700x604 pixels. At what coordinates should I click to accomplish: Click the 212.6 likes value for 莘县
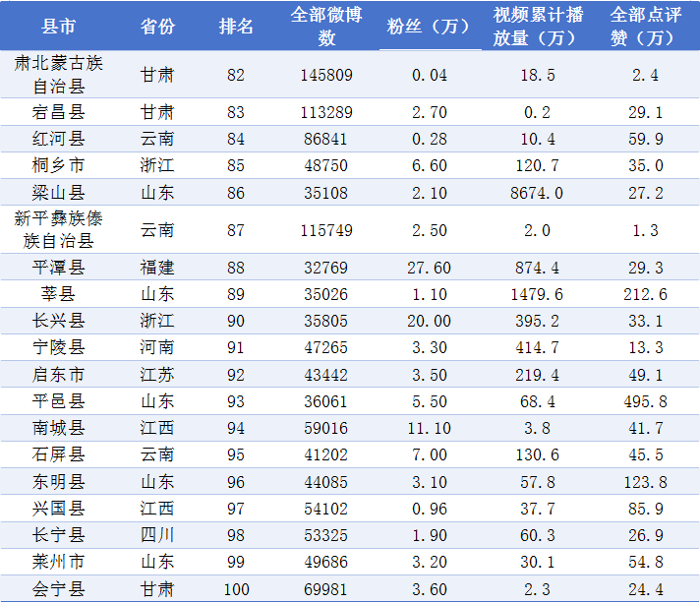(643, 293)
